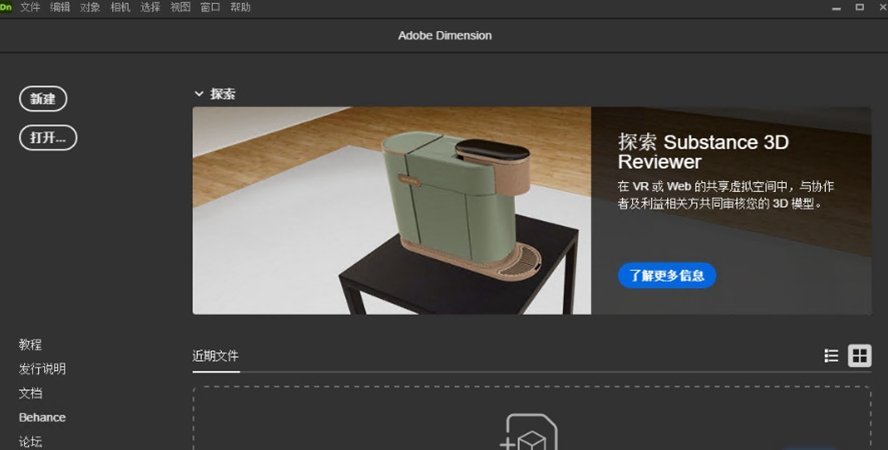Click the 打开... button
This screenshot has height=450, width=888.
48,138
